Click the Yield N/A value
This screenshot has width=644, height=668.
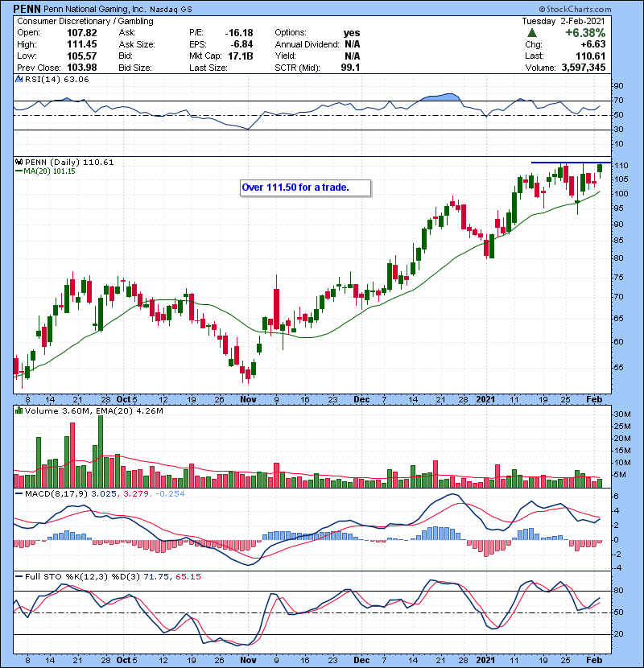coord(353,56)
